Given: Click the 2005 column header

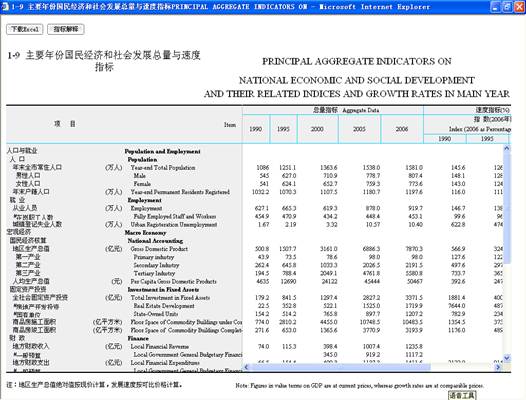Looking at the screenshot, I should (x=359, y=129).
